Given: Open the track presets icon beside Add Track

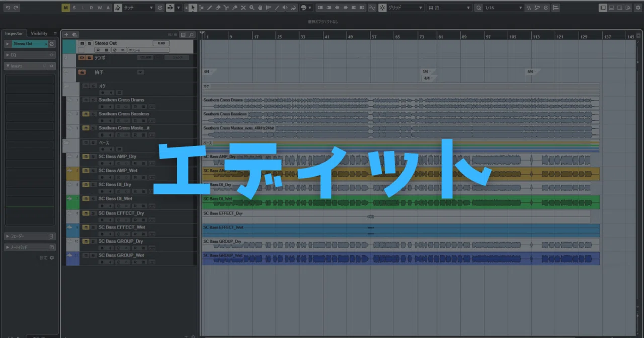Looking at the screenshot, I should pyautogui.click(x=75, y=35).
